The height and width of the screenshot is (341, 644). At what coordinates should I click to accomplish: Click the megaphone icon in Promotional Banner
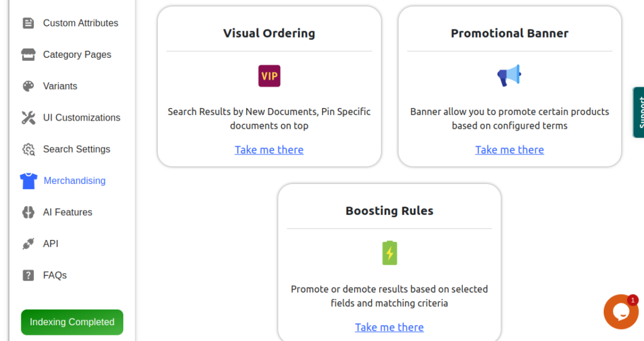(x=509, y=76)
